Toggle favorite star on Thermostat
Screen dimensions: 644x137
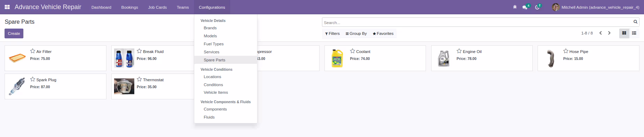point(139,79)
